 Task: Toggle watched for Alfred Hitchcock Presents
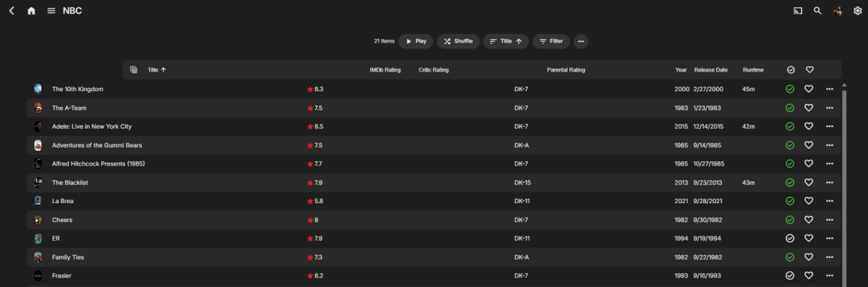pos(790,163)
